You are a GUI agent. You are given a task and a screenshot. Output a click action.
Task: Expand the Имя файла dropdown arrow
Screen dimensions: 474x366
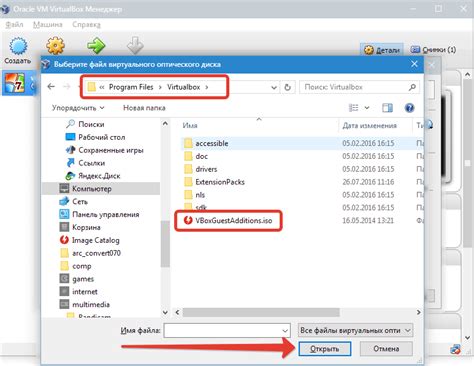pos(285,331)
